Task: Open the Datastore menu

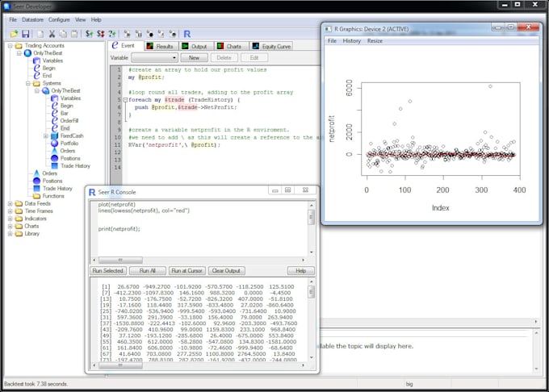Action: [32, 19]
